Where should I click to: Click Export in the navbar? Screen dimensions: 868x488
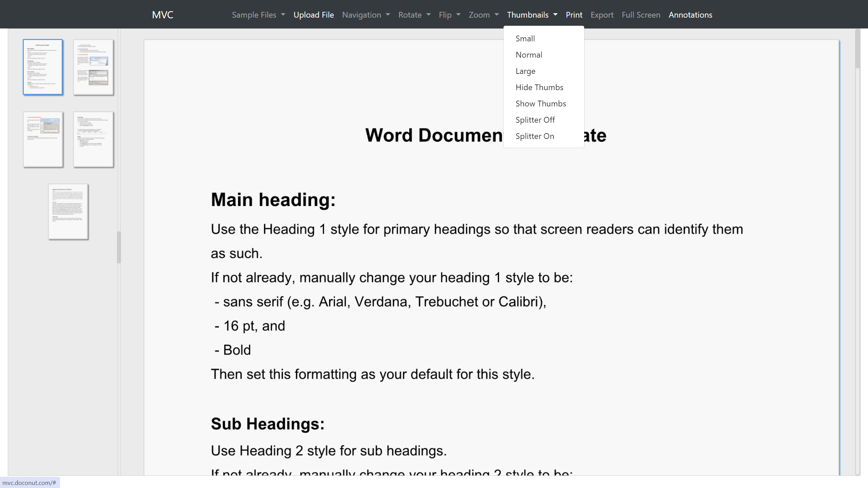pos(602,15)
